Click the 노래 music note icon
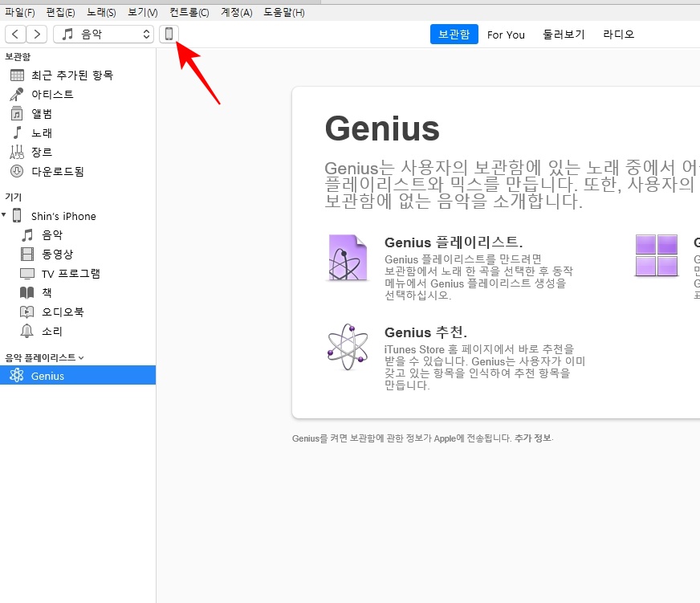700x603 pixels. [17, 132]
